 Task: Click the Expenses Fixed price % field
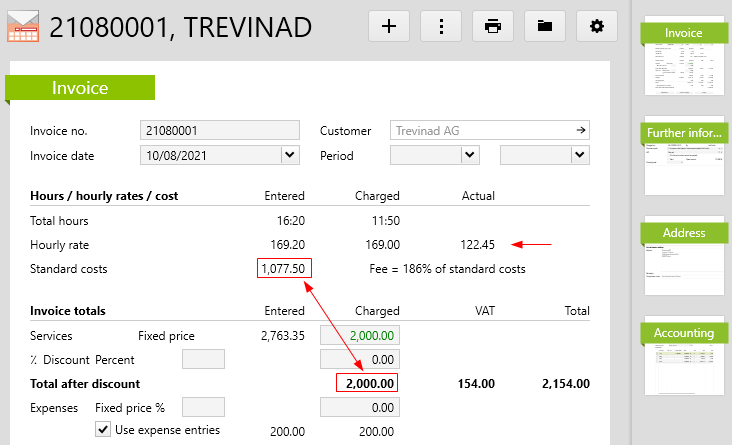pyautogui.click(x=203, y=407)
